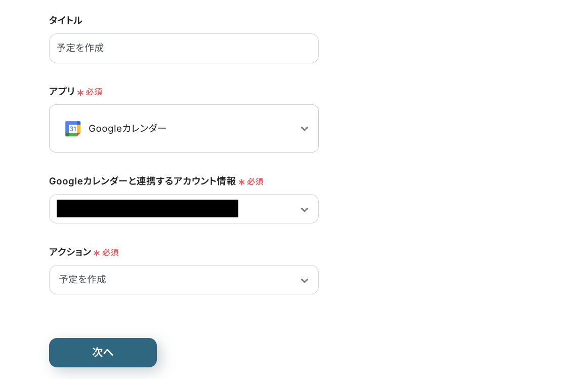Select the Googleカレンダー option in the app field
This screenshot has height=379, width=588.
(x=127, y=128)
